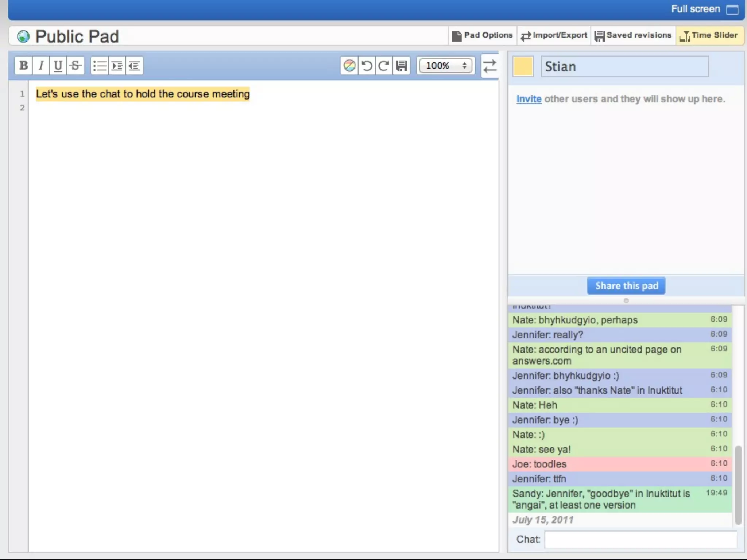Open Pad Options menu

(x=482, y=35)
